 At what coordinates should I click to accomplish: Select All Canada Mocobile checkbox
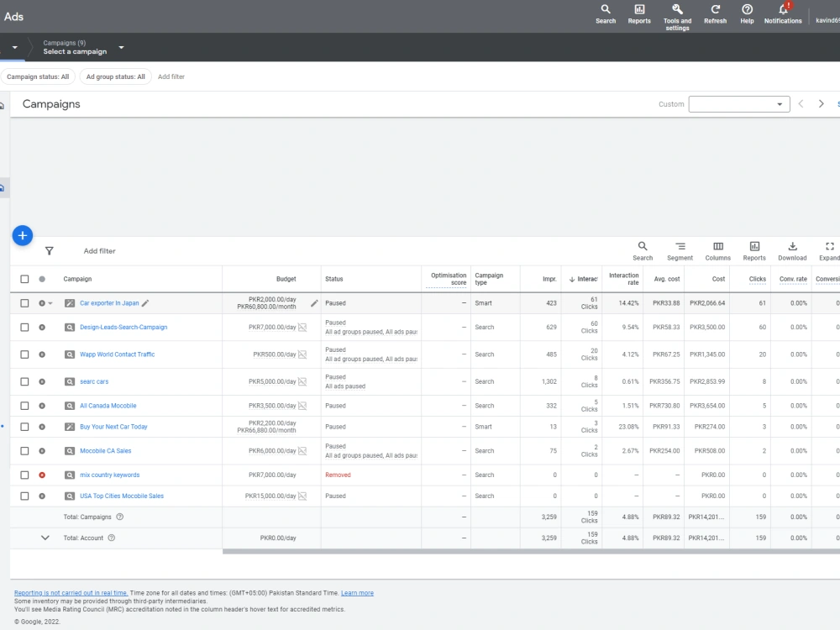tap(24, 406)
